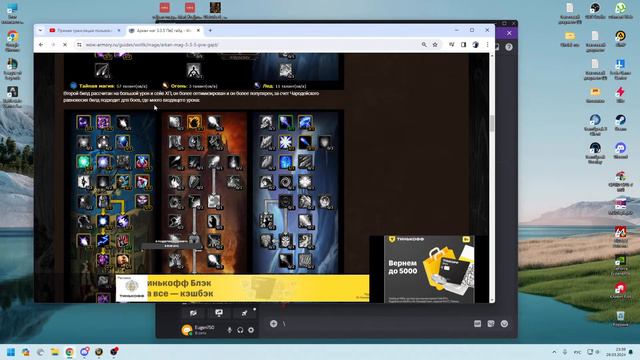This screenshot has width=640, height=360.
Task: Open the Тинькофф Вернем до 5000 ad
Action: click(429, 269)
